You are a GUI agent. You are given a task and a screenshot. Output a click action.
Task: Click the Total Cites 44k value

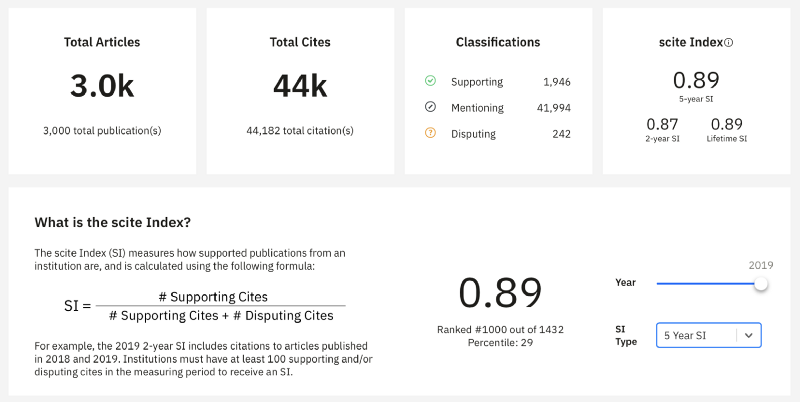click(x=300, y=87)
